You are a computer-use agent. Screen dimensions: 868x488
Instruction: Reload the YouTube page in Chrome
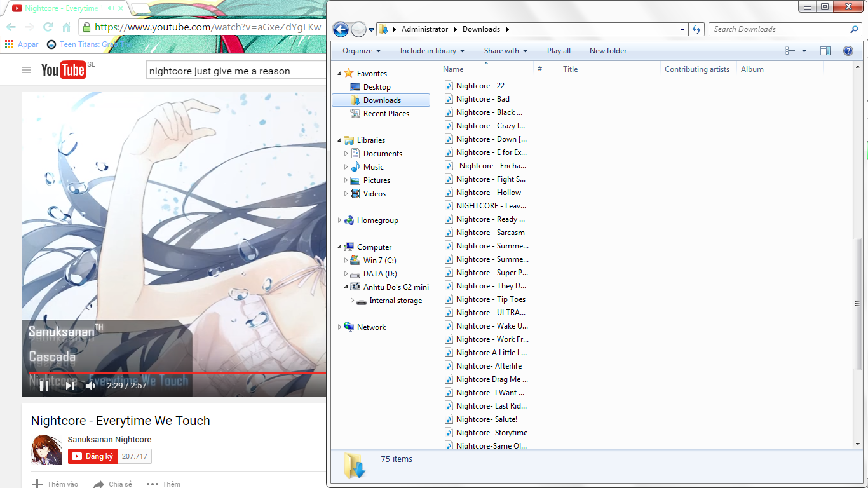[x=48, y=27]
